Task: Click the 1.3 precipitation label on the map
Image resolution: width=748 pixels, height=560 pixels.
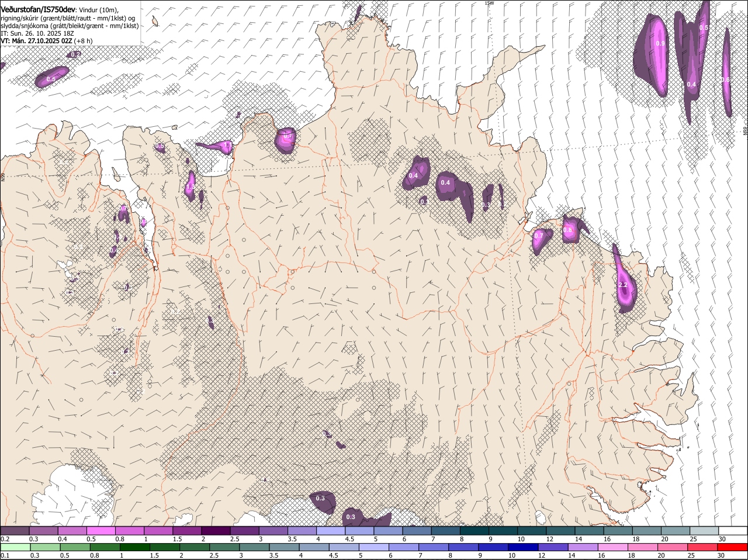Action: (190, 187)
